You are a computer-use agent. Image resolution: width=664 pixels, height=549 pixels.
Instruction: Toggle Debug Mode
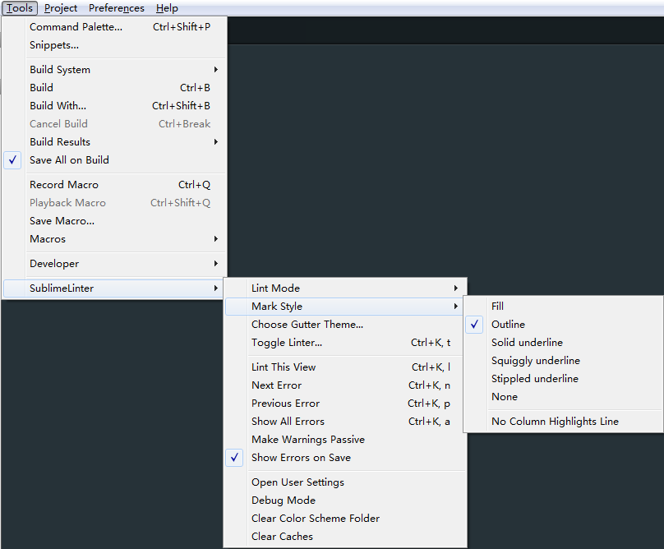(x=345, y=501)
